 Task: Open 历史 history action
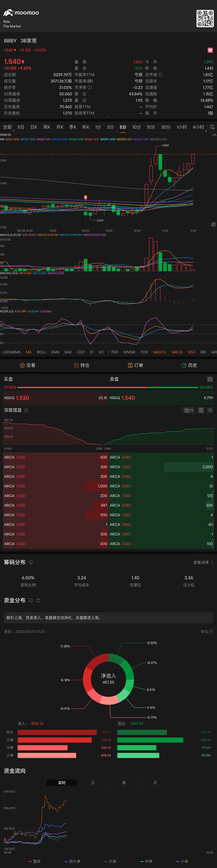pos(189,365)
